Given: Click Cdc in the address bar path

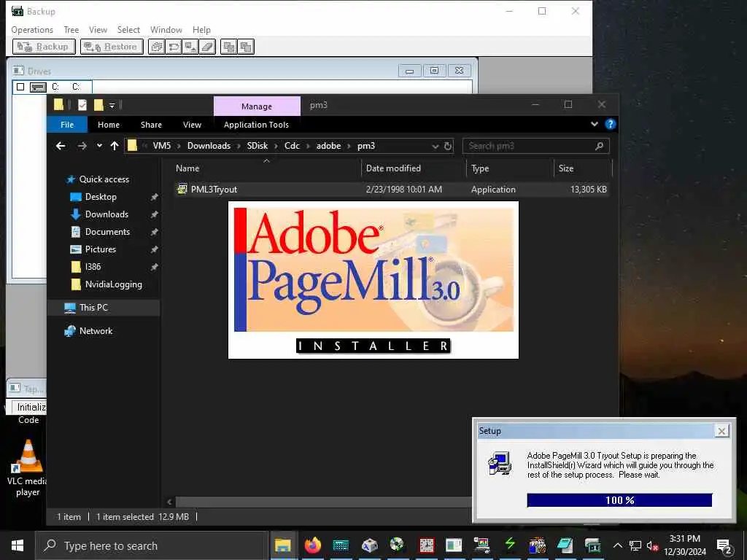Looking at the screenshot, I should [x=292, y=146].
